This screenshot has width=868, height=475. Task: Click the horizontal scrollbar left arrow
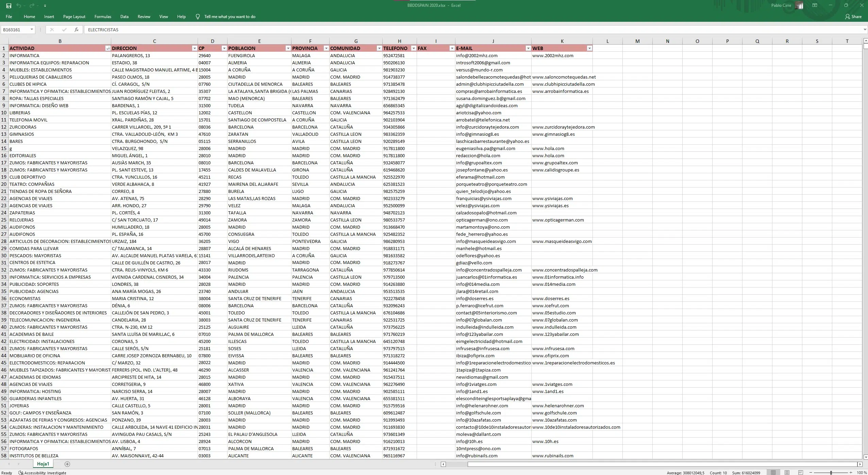pos(443,464)
